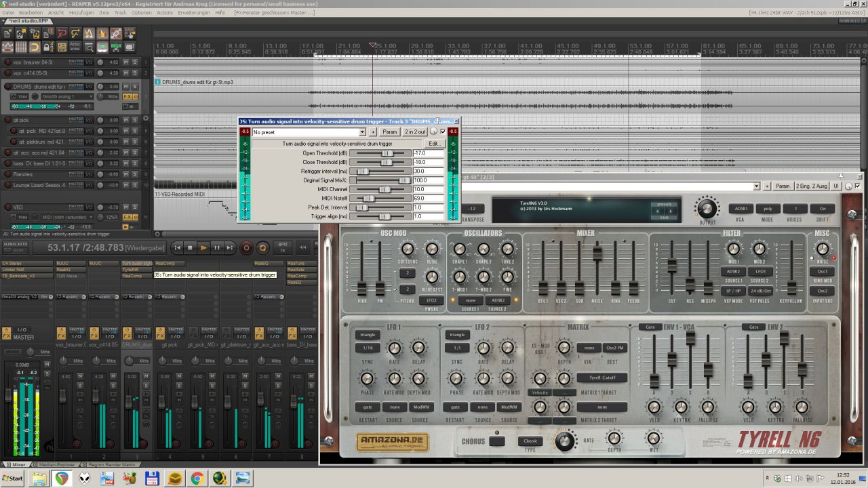The image size is (868, 488).
Task: Click the Edit button in JS plugin
Action: (434, 144)
